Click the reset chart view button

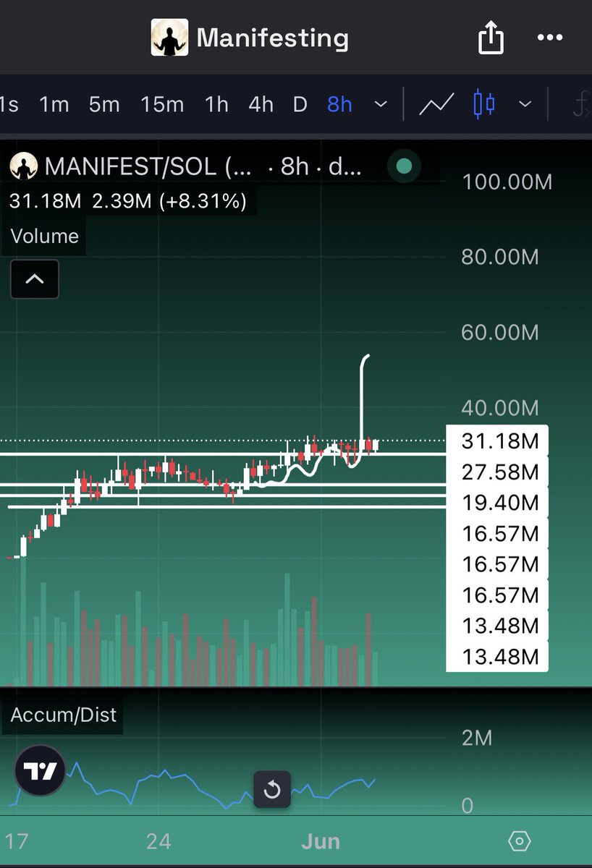(272, 789)
